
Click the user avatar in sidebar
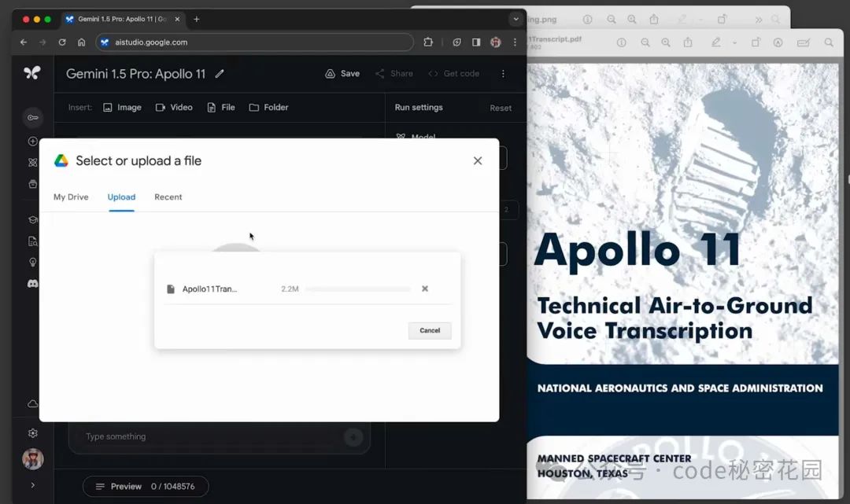pos(32,459)
